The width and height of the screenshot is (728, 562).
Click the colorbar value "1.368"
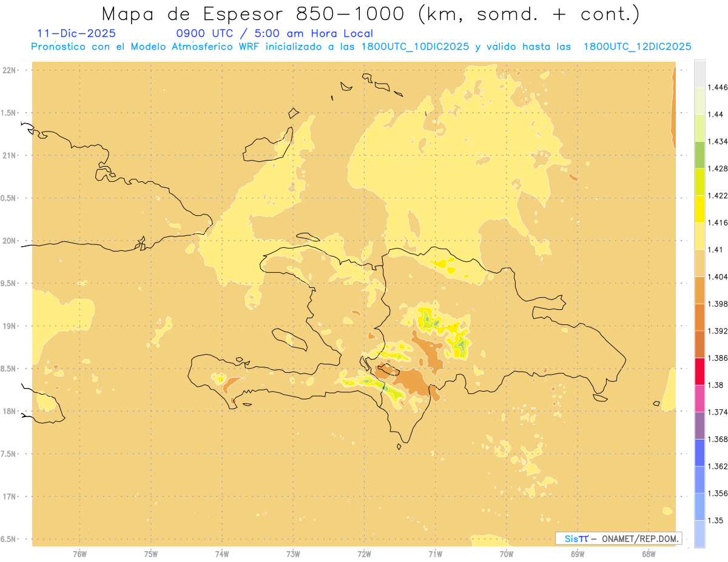[x=718, y=439]
